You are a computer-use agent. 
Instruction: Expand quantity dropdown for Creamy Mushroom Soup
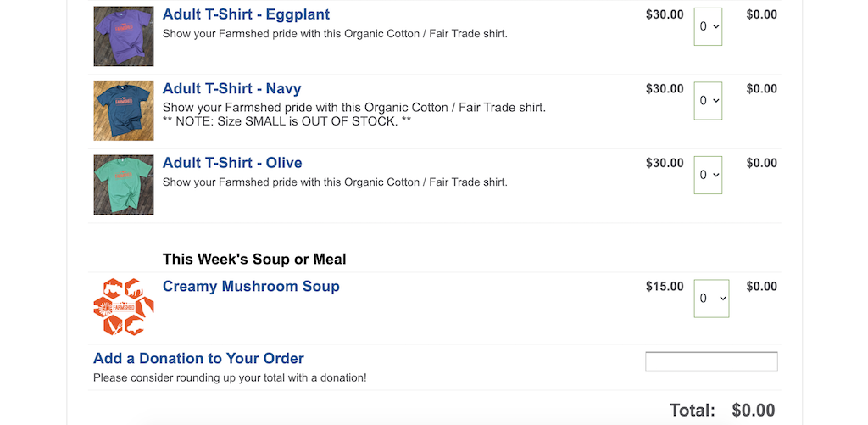pos(711,299)
